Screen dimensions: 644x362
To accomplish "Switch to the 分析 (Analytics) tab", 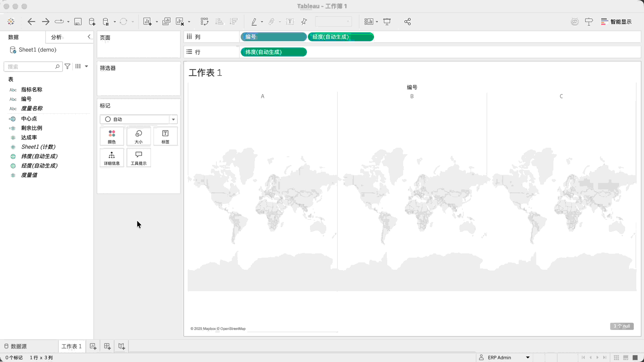I will pyautogui.click(x=56, y=37).
